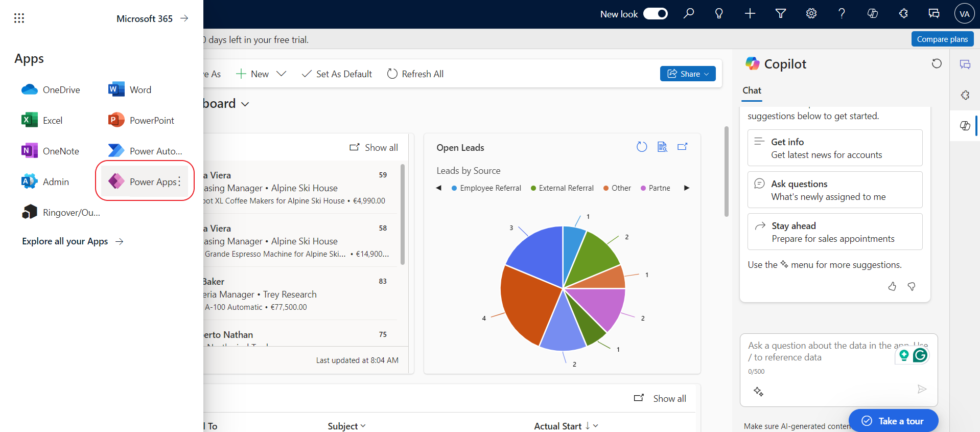
Task: Open the side pane Copilot tab
Action: pos(965,126)
